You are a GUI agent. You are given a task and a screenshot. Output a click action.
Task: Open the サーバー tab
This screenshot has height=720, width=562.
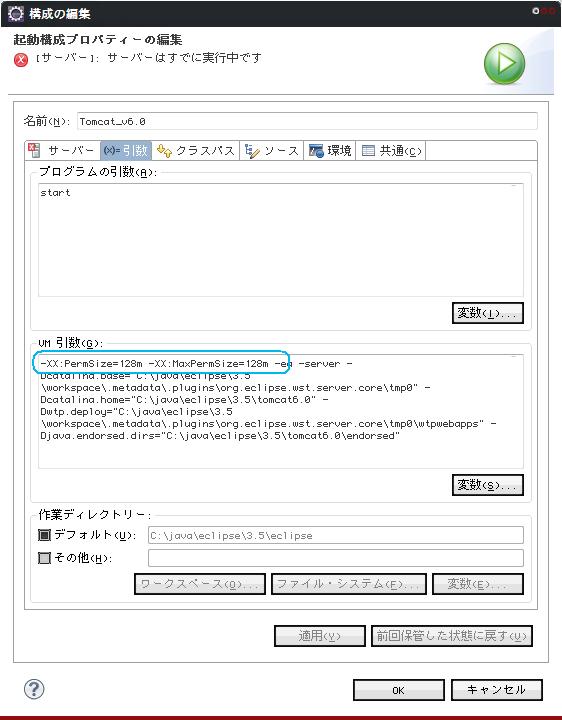pyautogui.click(x=62, y=151)
